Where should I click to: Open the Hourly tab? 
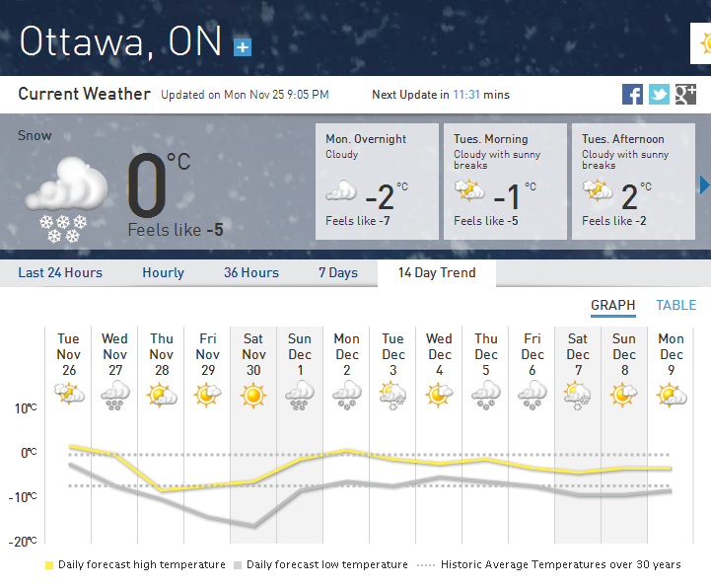tap(163, 273)
